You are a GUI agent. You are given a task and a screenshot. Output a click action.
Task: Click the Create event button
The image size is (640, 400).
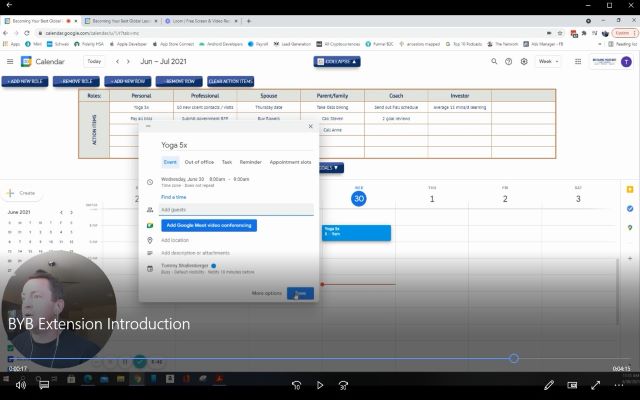(22, 193)
